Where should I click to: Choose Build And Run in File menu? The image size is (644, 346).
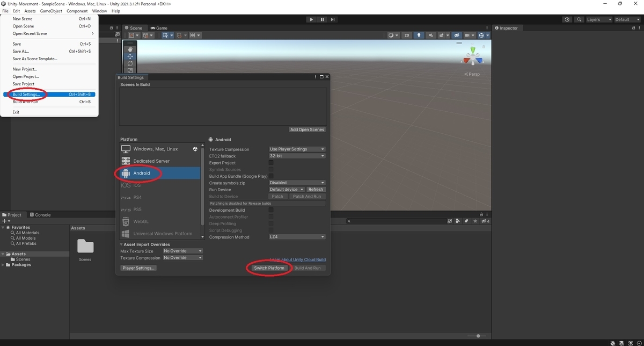(x=50, y=102)
